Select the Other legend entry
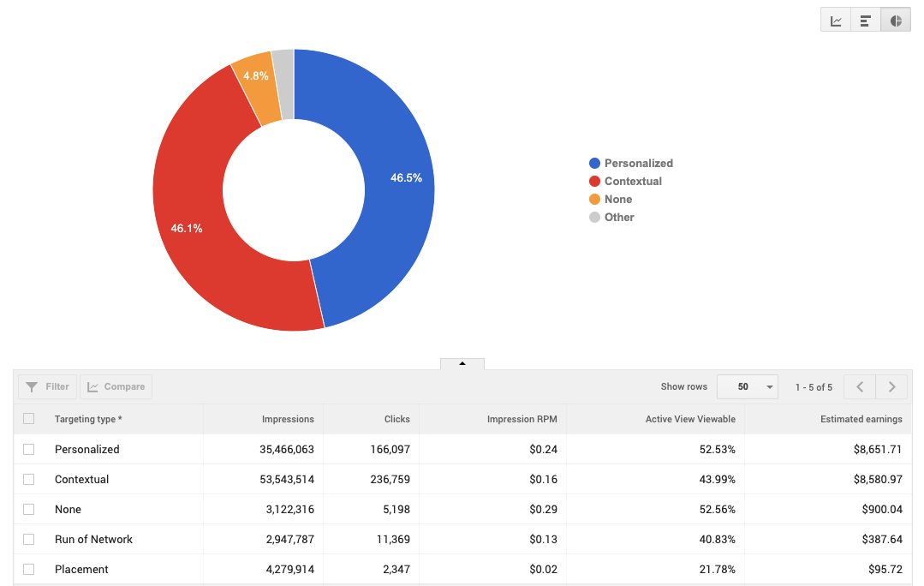 click(618, 217)
